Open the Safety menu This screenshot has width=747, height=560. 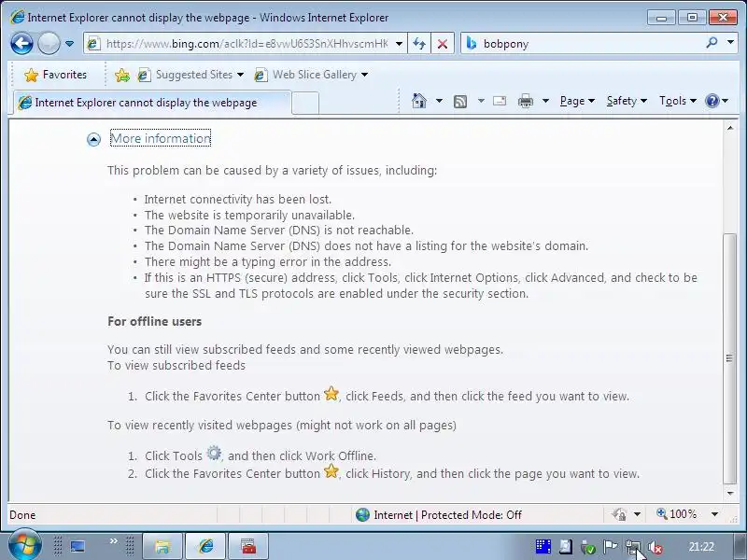[x=627, y=101]
